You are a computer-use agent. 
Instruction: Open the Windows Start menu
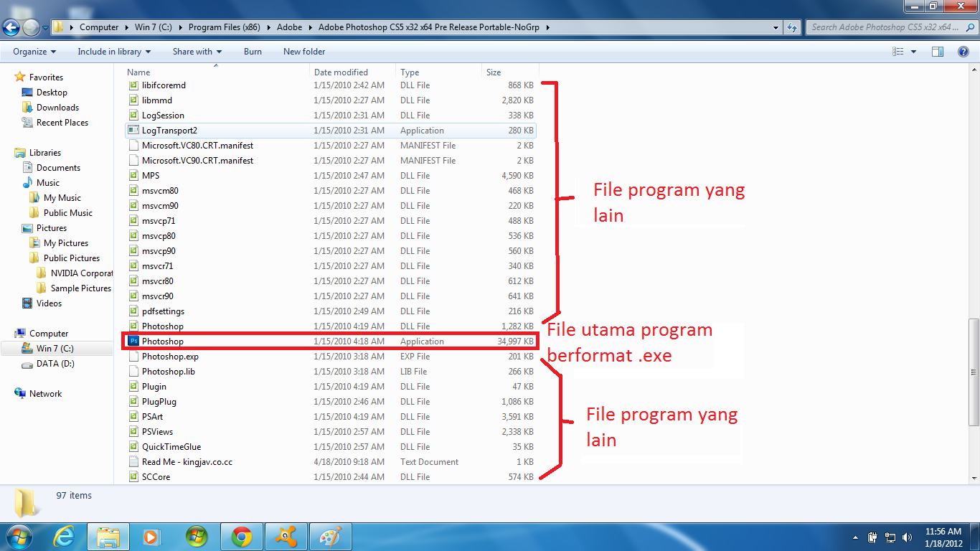[x=18, y=536]
